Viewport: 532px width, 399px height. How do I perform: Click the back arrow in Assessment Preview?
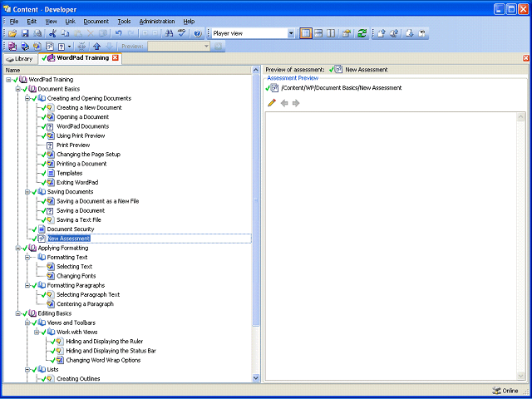tap(284, 103)
